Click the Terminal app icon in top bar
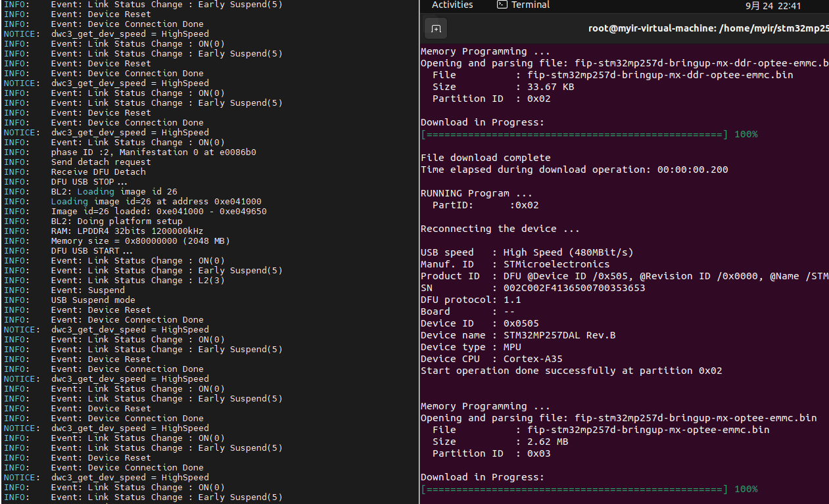829x504 pixels. click(502, 5)
